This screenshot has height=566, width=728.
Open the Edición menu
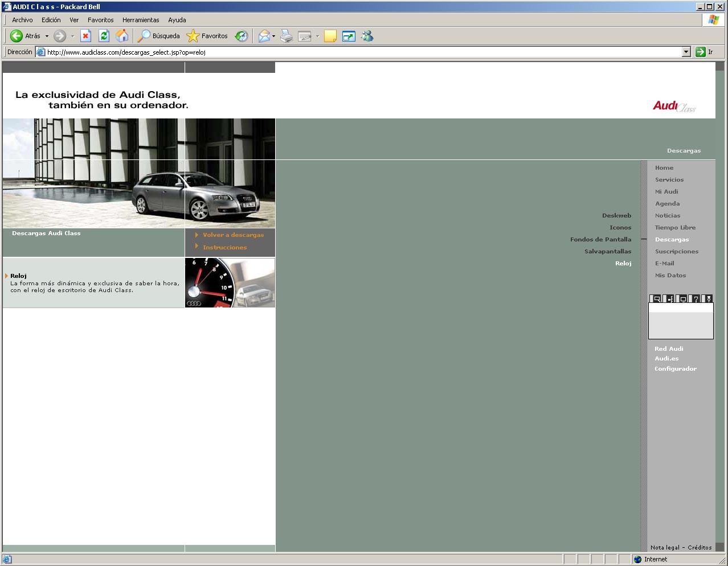pyautogui.click(x=51, y=20)
